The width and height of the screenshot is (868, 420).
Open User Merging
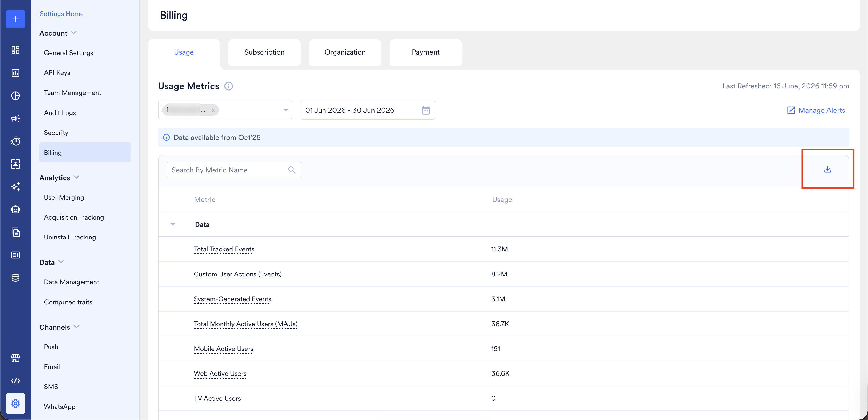[64, 198]
